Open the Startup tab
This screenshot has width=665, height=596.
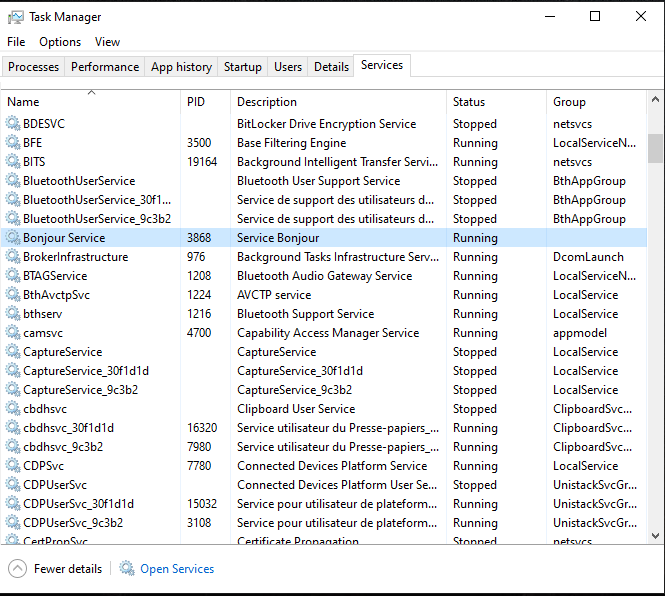click(243, 67)
